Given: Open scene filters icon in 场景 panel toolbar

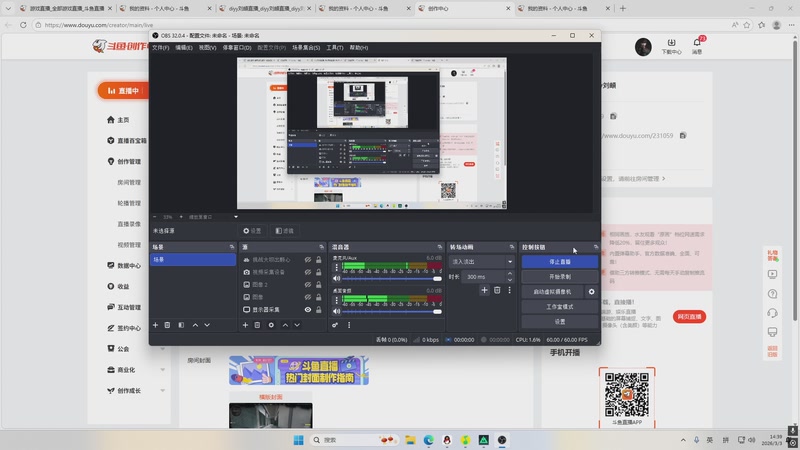Looking at the screenshot, I should [x=181, y=325].
